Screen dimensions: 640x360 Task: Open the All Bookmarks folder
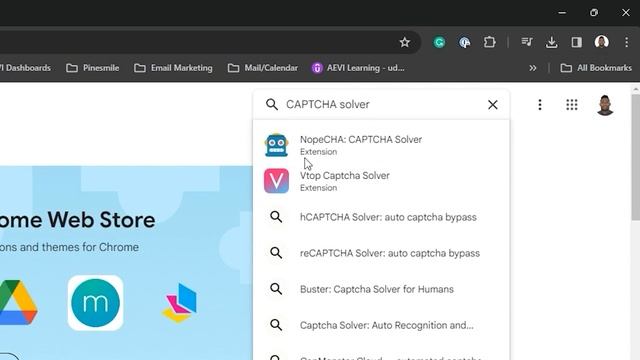596,68
